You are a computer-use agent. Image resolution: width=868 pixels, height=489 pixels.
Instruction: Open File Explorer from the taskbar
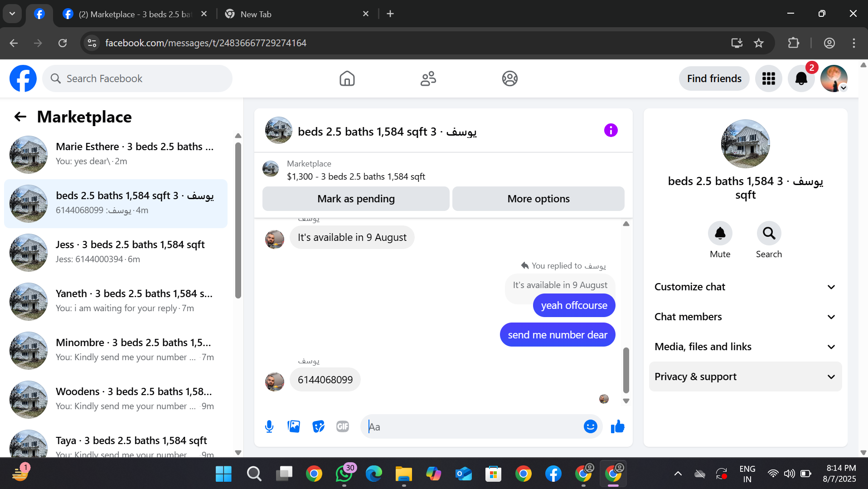click(403, 474)
